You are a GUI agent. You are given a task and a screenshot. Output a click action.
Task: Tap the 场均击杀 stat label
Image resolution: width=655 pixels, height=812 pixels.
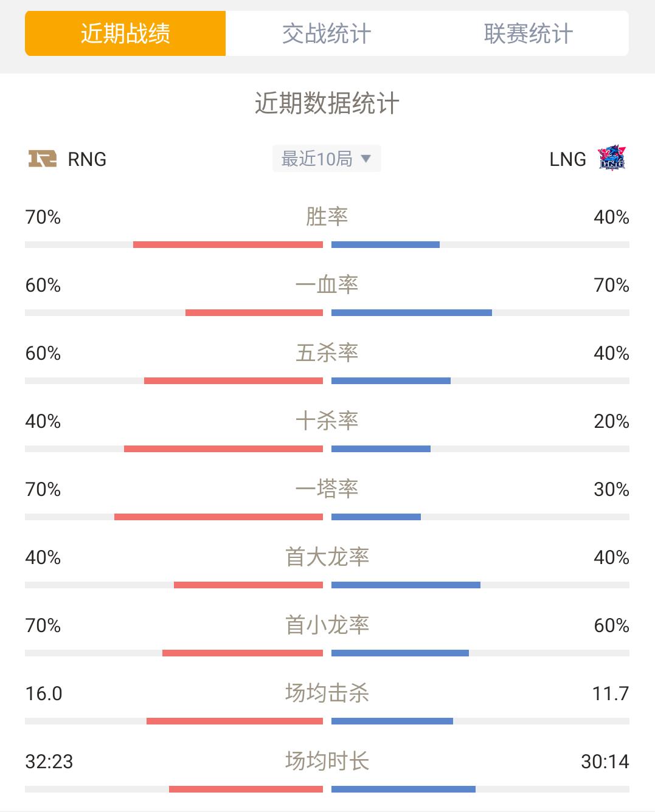pyautogui.click(x=327, y=693)
